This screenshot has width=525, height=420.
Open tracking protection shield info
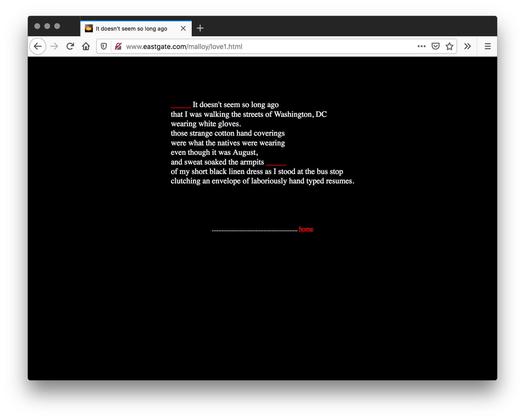pyautogui.click(x=104, y=46)
